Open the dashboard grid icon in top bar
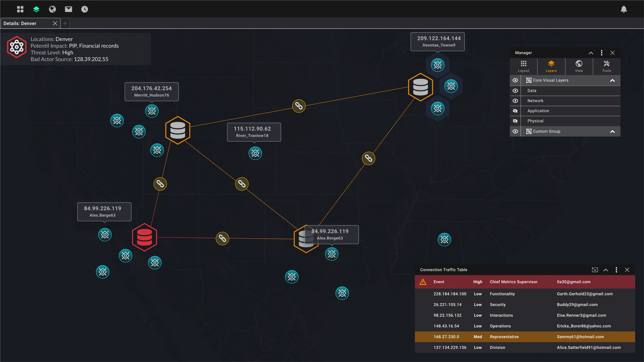Image resolution: width=644 pixels, height=362 pixels. [20, 9]
